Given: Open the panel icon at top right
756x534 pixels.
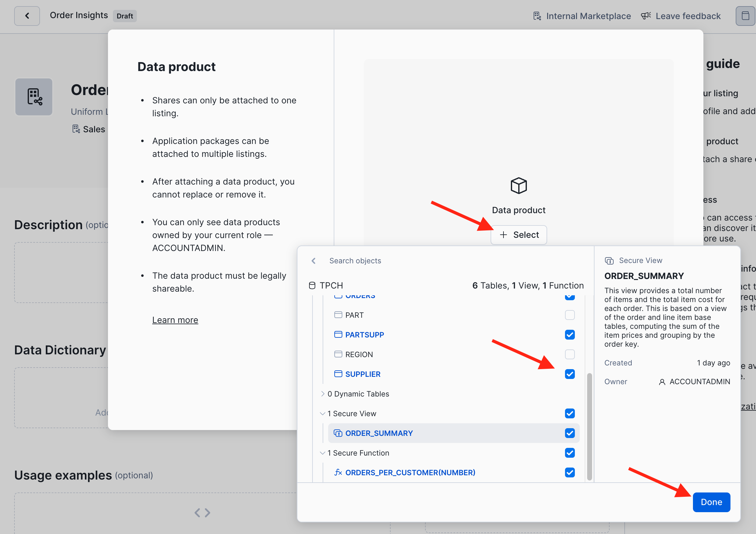Looking at the screenshot, I should (745, 16).
